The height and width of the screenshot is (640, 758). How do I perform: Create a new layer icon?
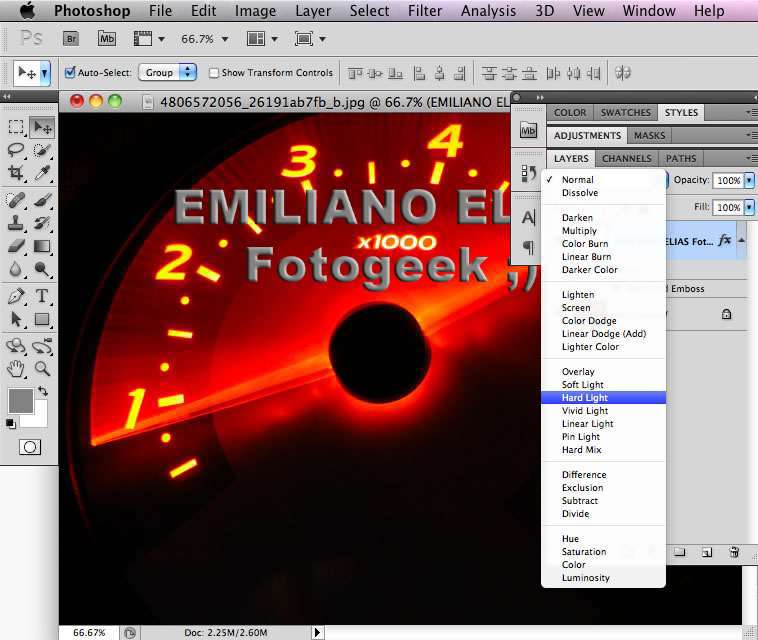[707, 552]
